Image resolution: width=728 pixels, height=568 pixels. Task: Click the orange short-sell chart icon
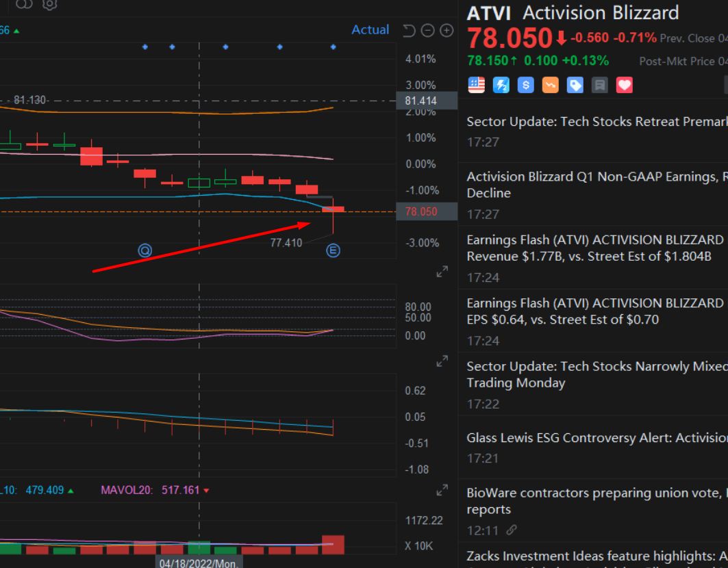tap(550, 85)
